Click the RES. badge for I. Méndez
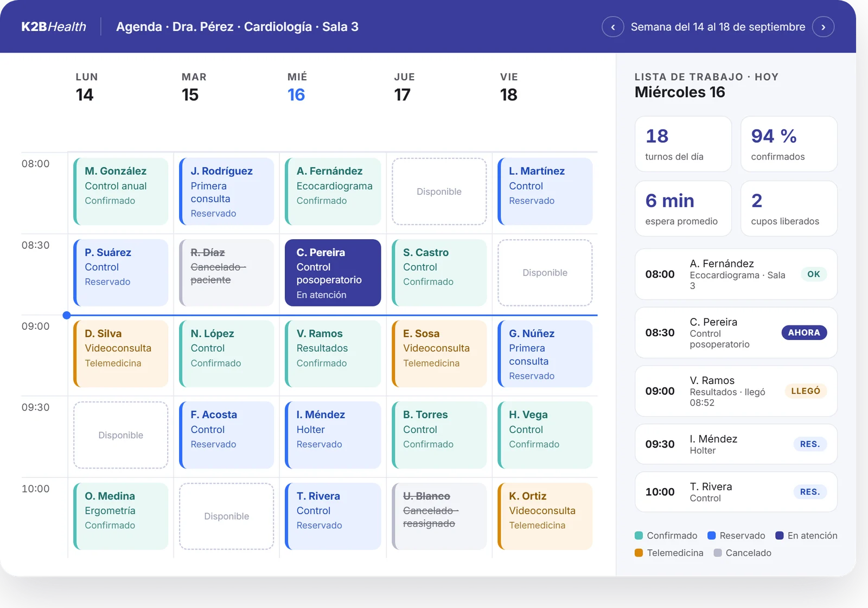This screenshot has width=868, height=608. click(x=810, y=444)
